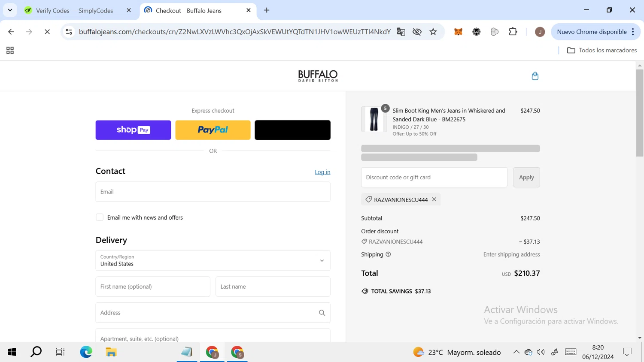Launch Microsoft Edge from taskbar

[x=86, y=352]
